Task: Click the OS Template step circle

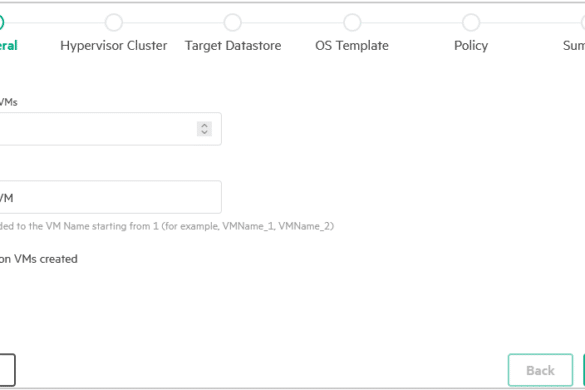Action: (x=352, y=22)
